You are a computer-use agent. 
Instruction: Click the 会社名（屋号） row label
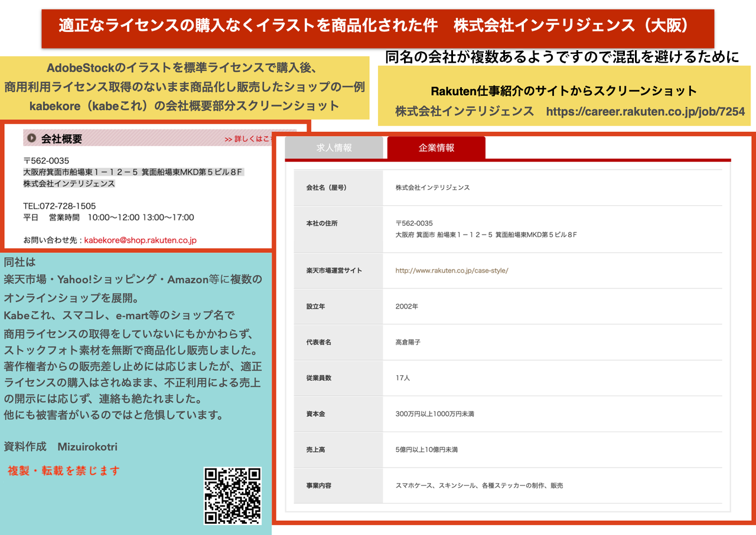[326, 187]
